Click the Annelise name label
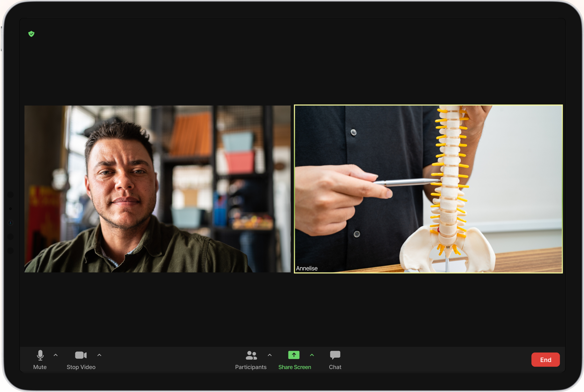584x392 pixels. click(x=307, y=268)
